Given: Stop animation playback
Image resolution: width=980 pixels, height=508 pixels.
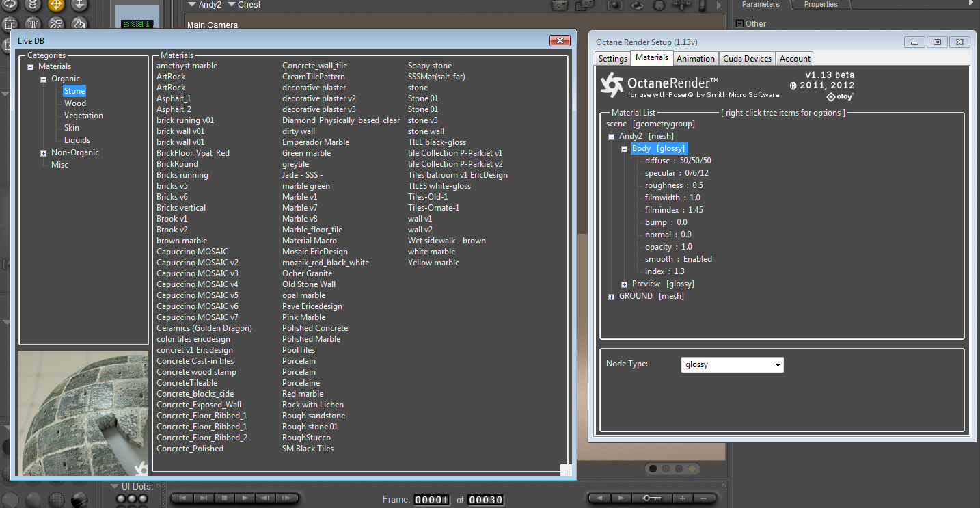Looking at the screenshot, I should click(x=223, y=498).
